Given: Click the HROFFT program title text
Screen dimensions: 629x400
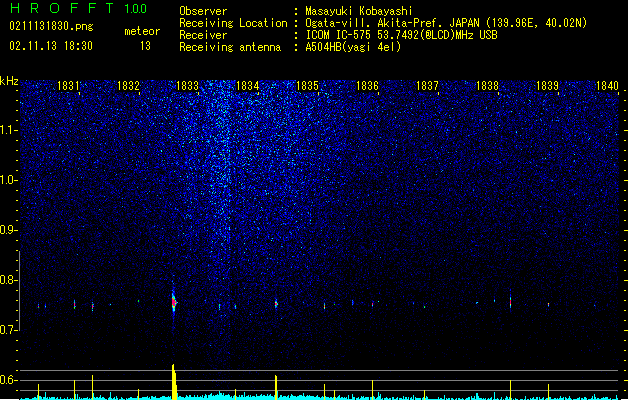Looking at the screenshot, I should pos(62,8).
